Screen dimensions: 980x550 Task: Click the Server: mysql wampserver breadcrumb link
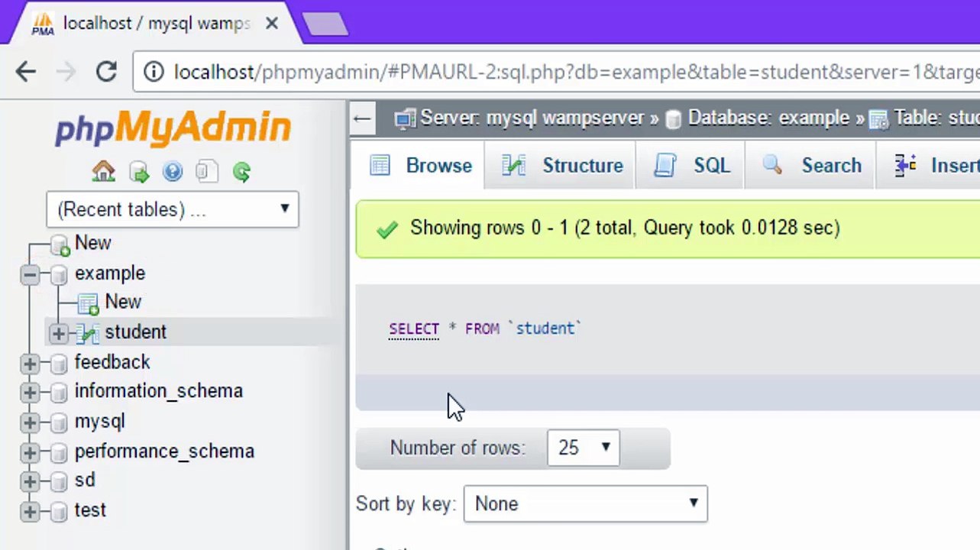[x=532, y=118]
